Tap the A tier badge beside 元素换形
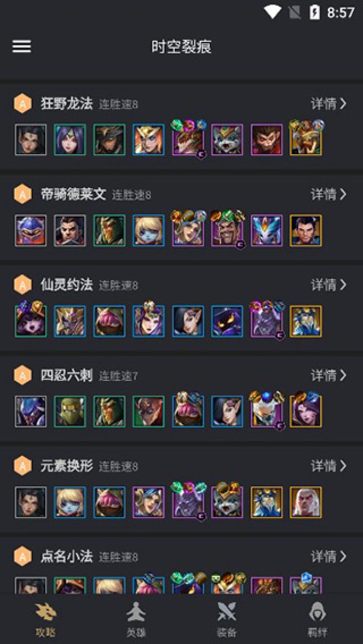This screenshot has height=644, width=363. (22, 466)
